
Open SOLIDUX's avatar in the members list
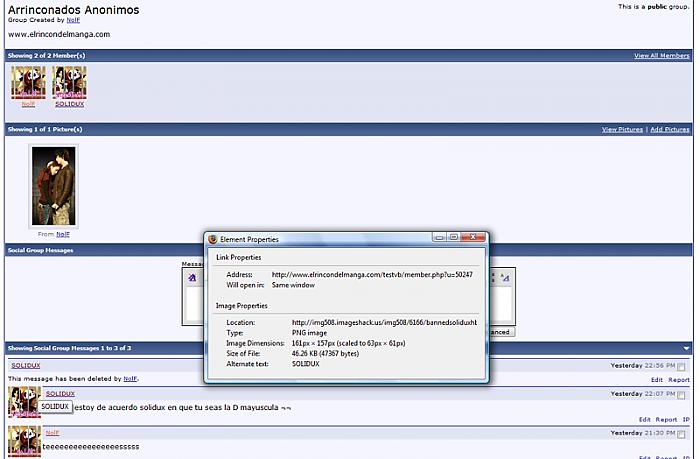[x=69, y=82]
